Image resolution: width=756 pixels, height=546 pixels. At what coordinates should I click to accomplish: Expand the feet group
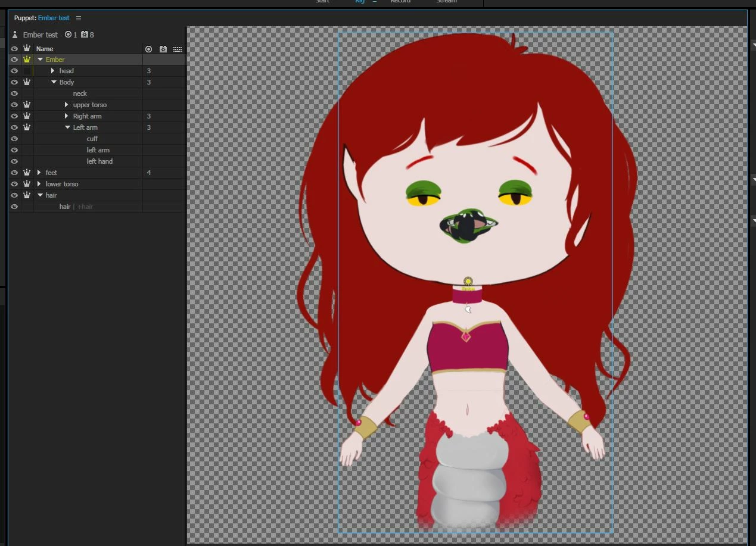point(39,173)
